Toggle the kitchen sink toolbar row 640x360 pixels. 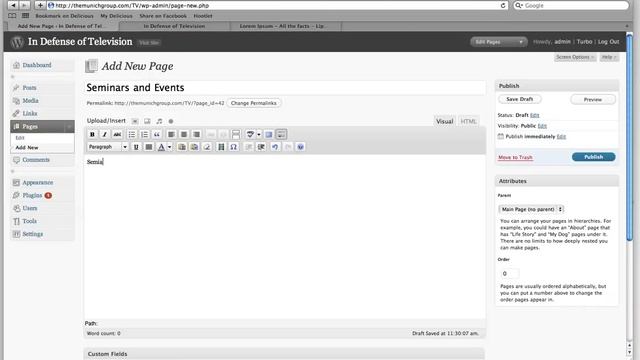[281, 134]
